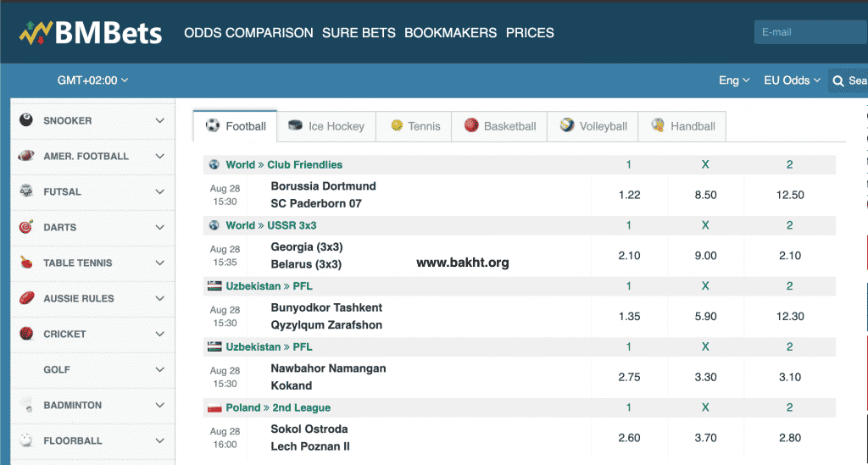This screenshot has height=465, width=868.
Task: Click the table tennis paddle icon
Action: click(x=26, y=263)
